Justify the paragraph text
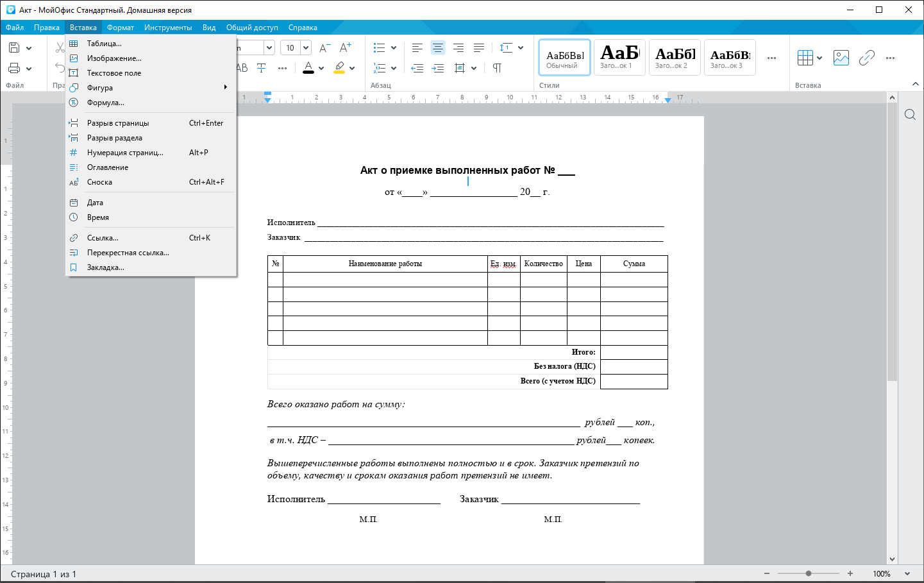 tap(479, 47)
